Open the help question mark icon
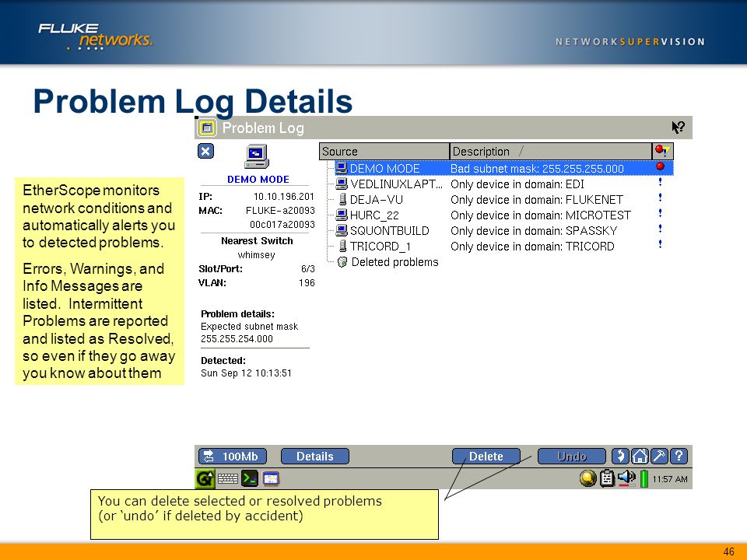 tap(679, 457)
